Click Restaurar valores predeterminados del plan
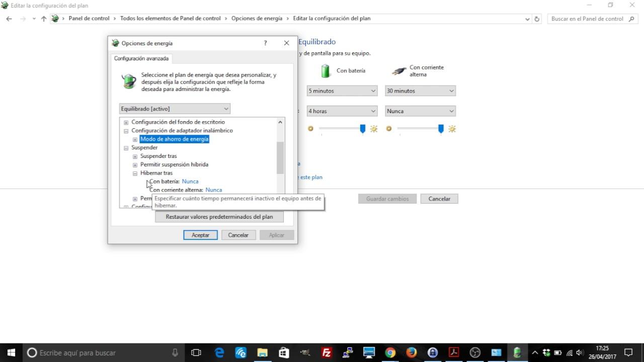The image size is (644, 362). pos(219,216)
